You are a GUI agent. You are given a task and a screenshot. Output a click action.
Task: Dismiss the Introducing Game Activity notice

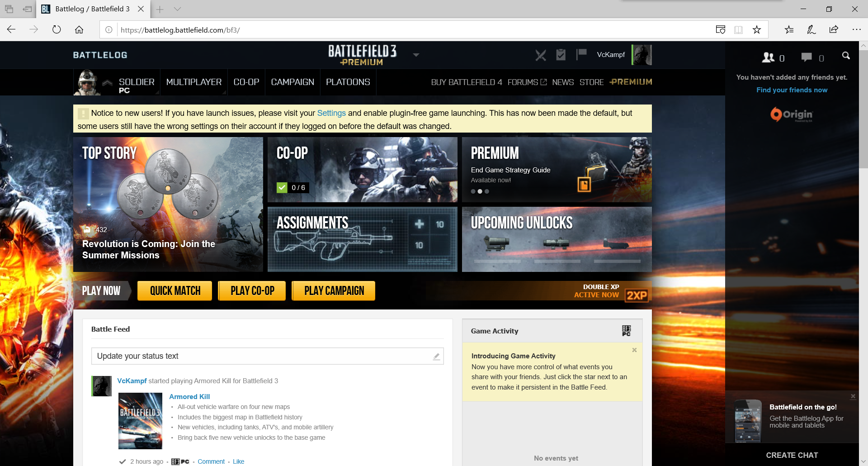634,350
